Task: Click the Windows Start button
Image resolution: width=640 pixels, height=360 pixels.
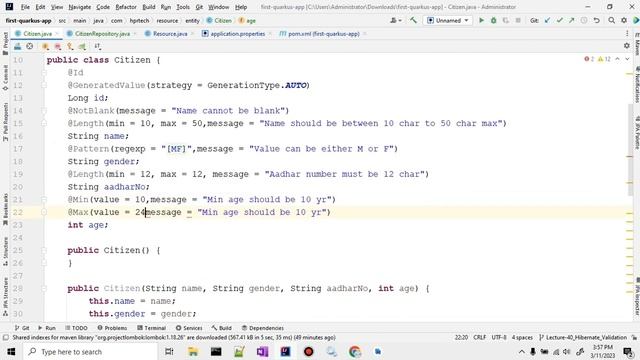Action: tap(11, 351)
